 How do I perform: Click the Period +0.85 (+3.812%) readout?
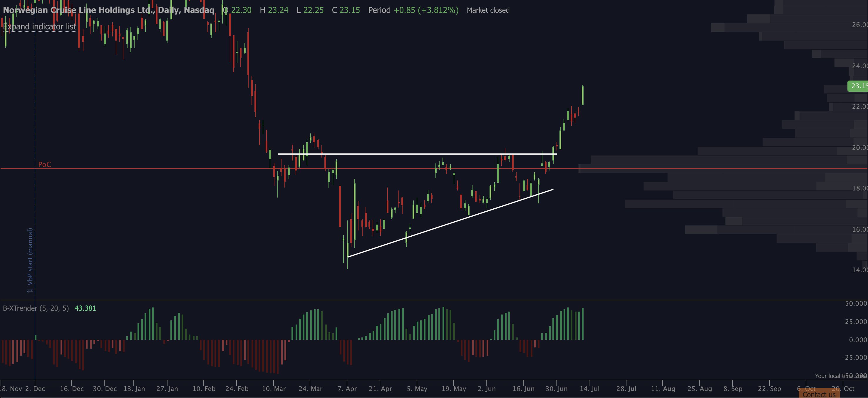[x=413, y=10]
